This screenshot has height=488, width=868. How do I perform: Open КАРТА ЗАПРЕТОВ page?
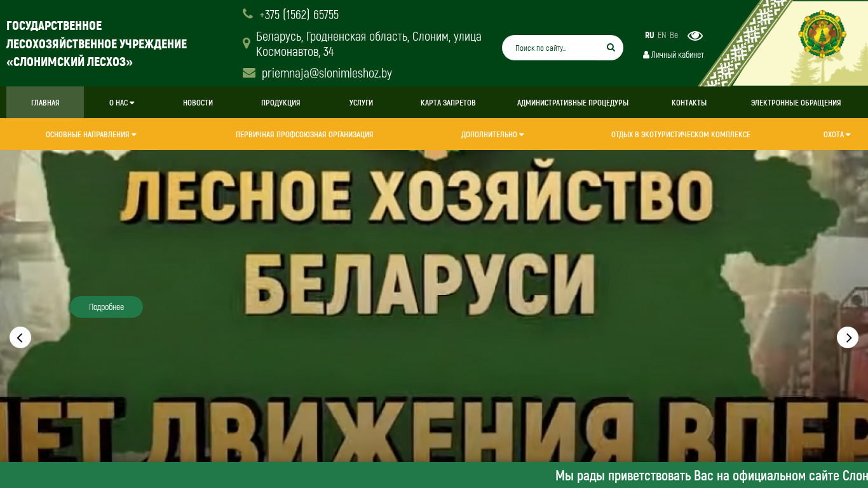coord(448,102)
